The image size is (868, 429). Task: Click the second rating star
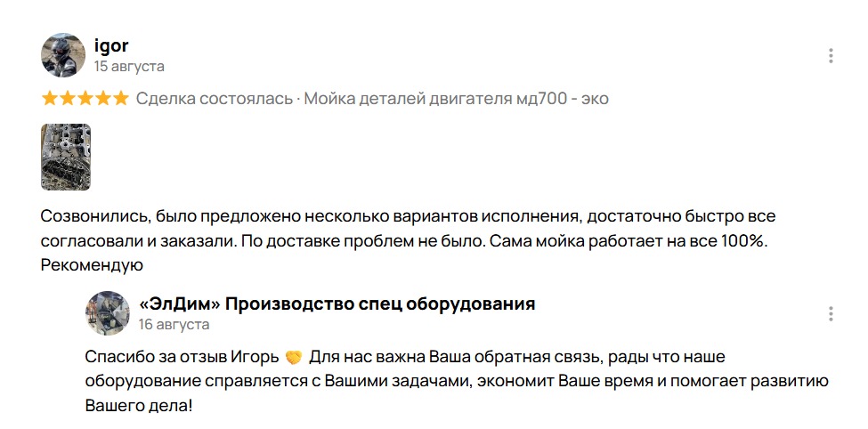click(68, 99)
